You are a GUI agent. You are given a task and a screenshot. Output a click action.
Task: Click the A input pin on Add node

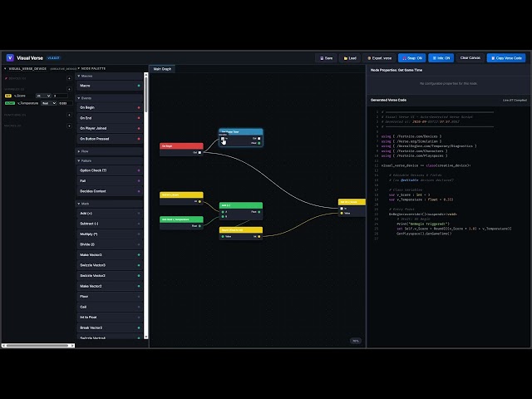[x=223, y=212]
